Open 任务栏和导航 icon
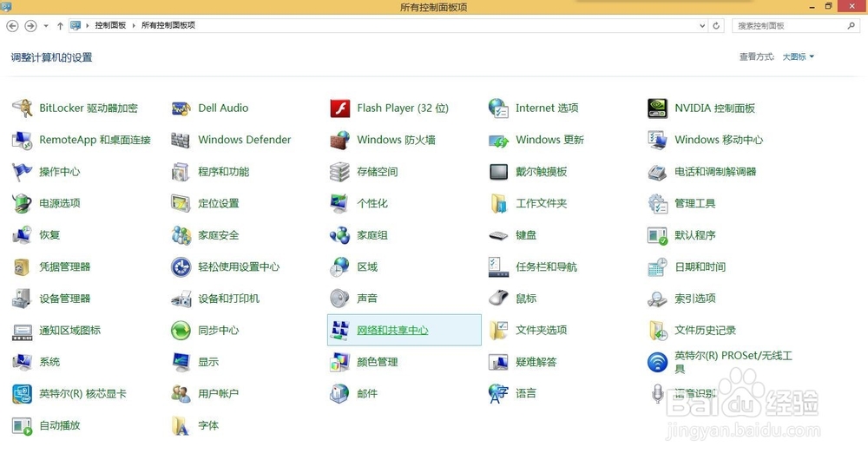Image resolution: width=868 pixels, height=460 pixels. (498, 266)
